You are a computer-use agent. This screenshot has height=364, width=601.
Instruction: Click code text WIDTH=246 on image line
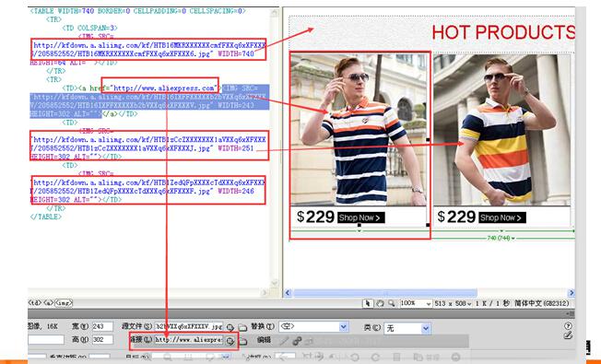pyautogui.click(x=235, y=191)
